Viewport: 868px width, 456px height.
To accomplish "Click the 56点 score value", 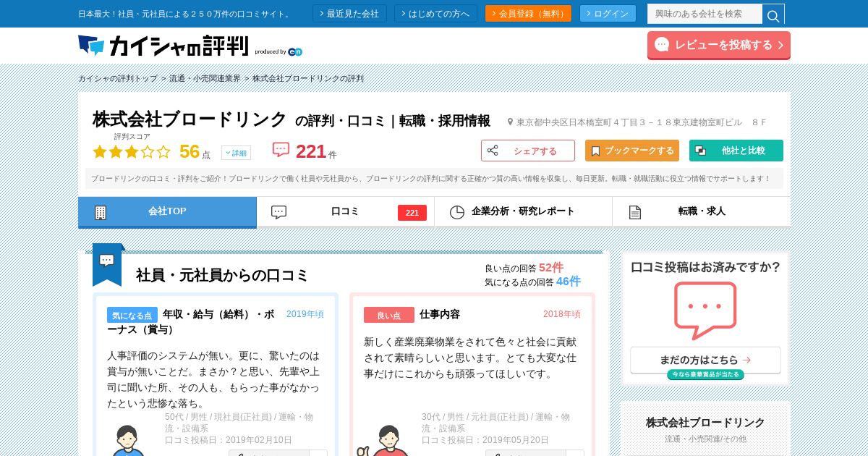I will (x=195, y=151).
